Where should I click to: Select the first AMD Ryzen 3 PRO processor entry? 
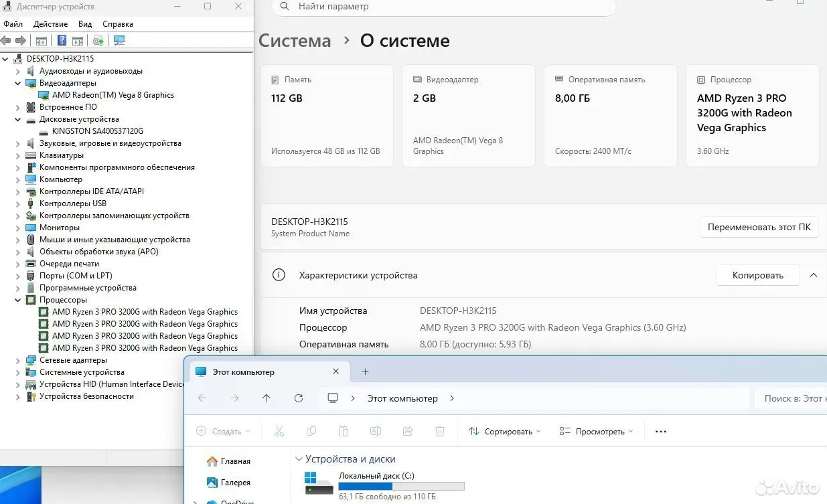[x=145, y=312]
